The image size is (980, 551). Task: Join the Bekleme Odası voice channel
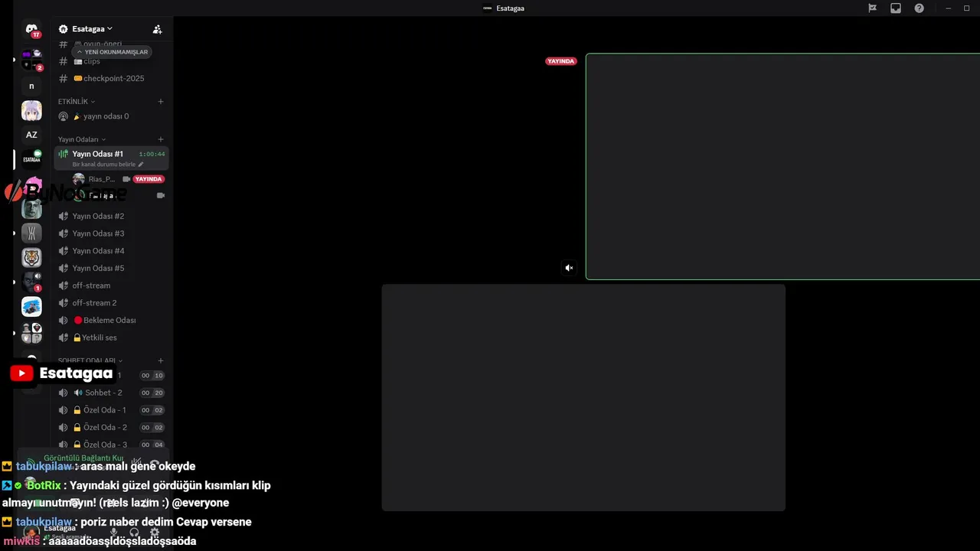tap(112, 320)
